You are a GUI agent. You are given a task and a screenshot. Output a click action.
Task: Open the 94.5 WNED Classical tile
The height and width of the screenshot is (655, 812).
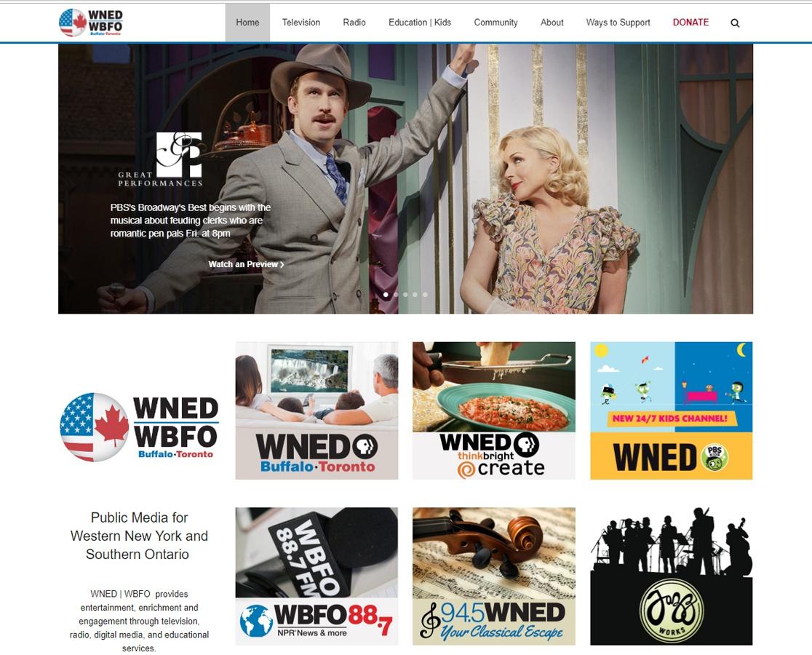494,576
